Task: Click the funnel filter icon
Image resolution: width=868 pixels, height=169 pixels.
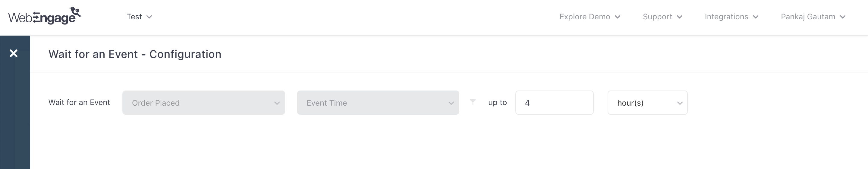Action: click(x=473, y=102)
